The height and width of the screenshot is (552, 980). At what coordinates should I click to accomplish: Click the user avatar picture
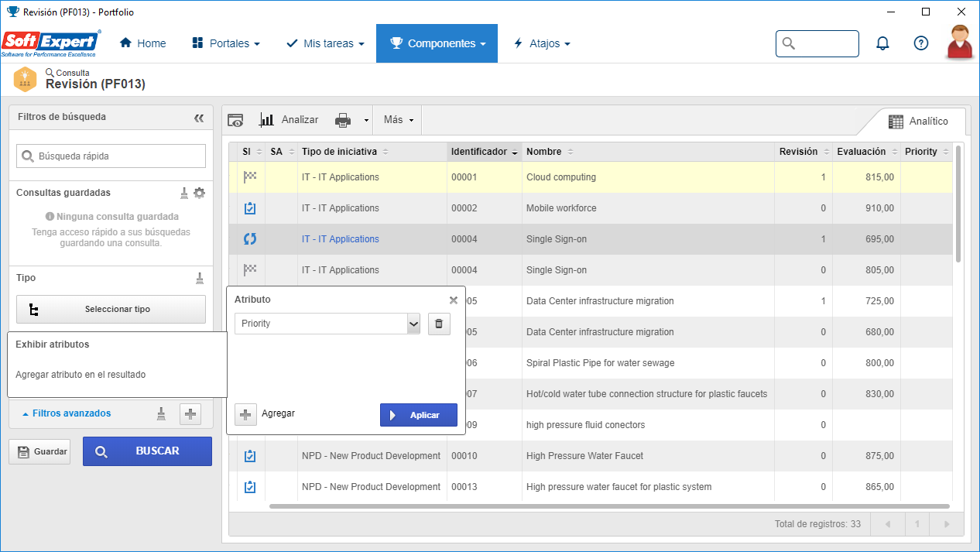pyautogui.click(x=960, y=43)
